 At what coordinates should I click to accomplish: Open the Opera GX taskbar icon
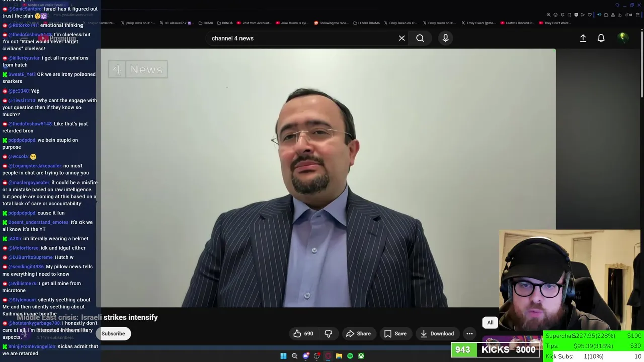[328, 356]
